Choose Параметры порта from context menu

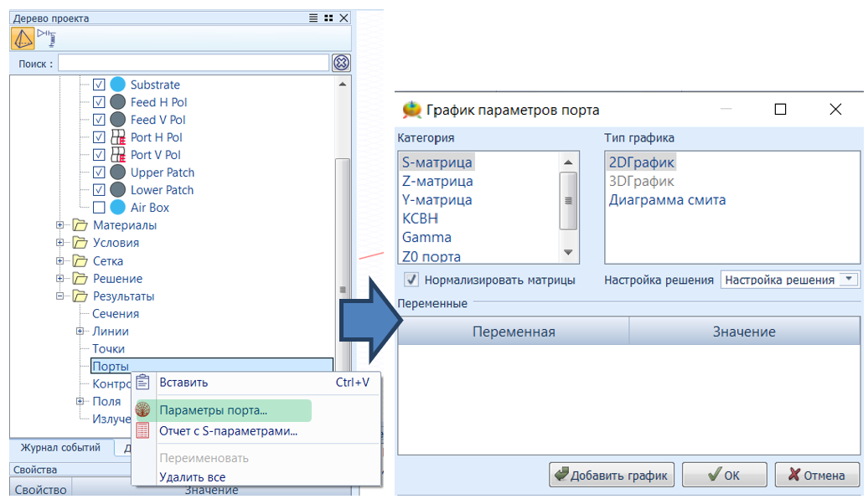[x=214, y=410]
